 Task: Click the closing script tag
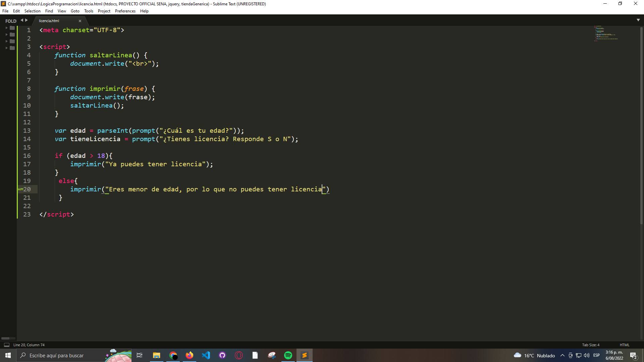click(x=57, y=215)
